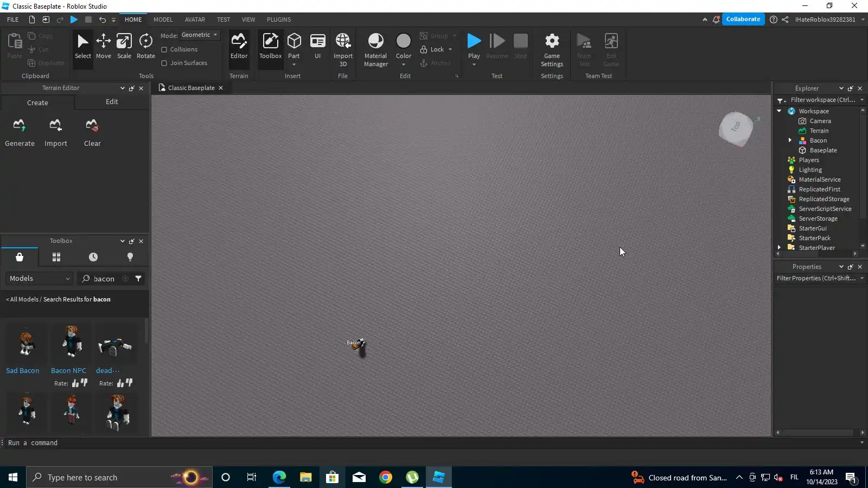Close the Classic Baseplate document tab

coord(221,88)
